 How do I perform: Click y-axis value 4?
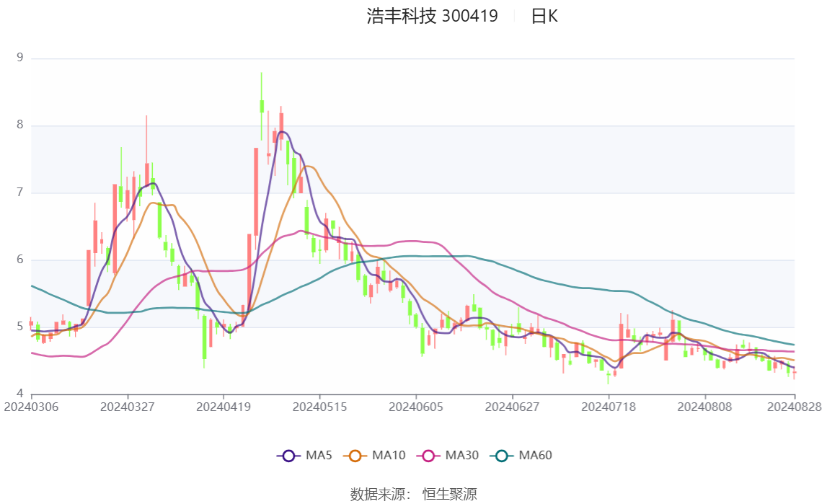click(x=20, y=394)
